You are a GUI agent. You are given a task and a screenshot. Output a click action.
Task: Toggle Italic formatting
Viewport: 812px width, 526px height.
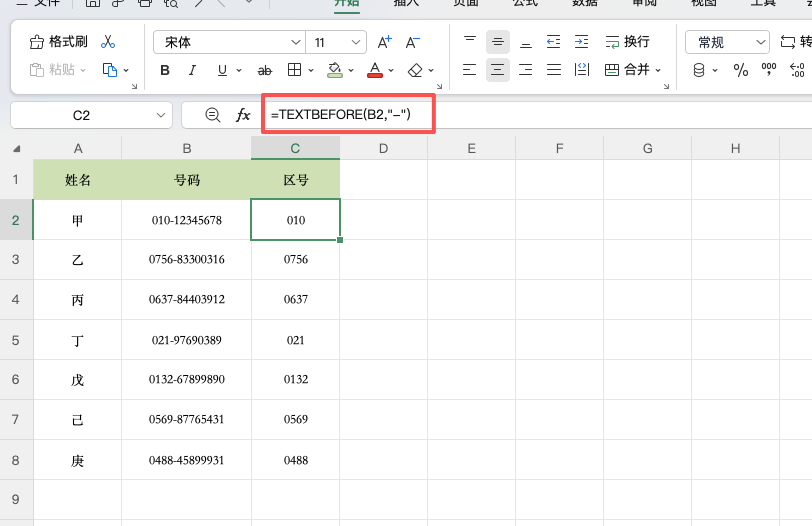pyautogui.click(x=192, y=70)
